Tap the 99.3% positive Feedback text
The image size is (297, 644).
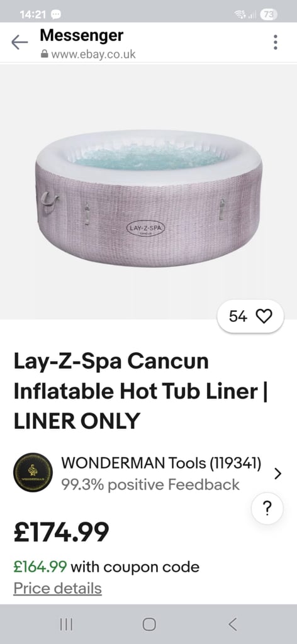click(x=150, y=485)
